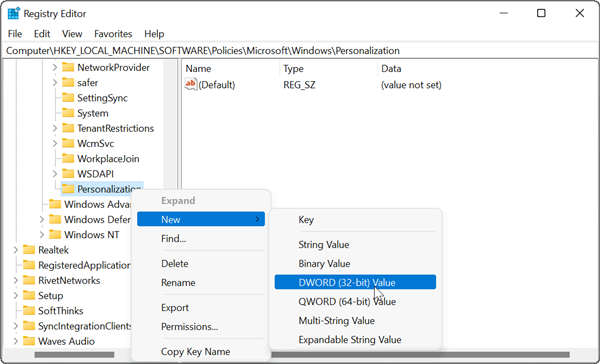Choose Copy Key Name in context menu
This screenshot has height=364, width=600.
coord(201,351)
